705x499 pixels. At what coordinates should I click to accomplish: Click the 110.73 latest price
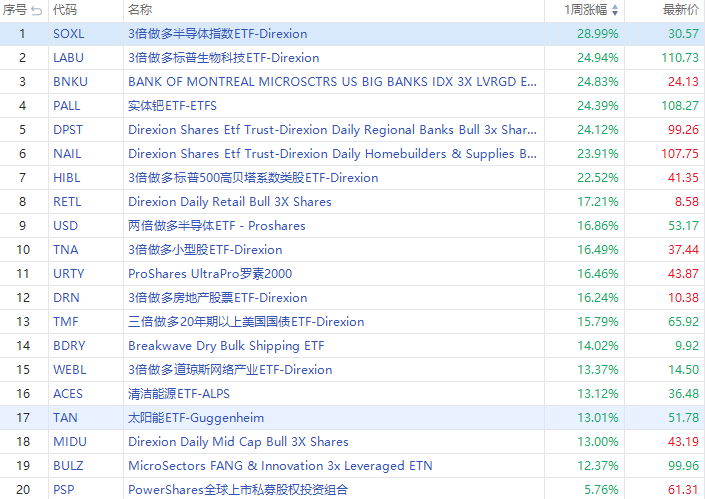click(680, 58)
